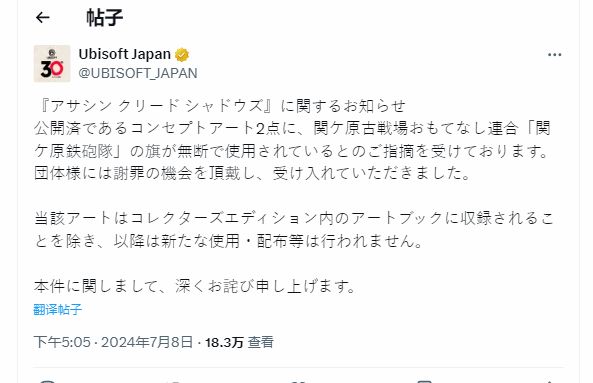Viewport: 593px width, 383px height.
Task: Click the 下午5:05 post timestamp
Action: (x=62, y=342)
